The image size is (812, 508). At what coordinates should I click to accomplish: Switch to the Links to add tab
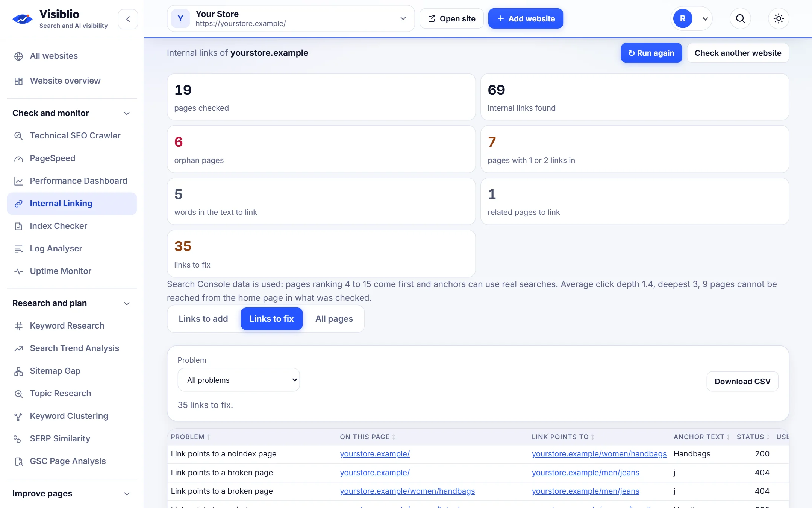point(203,319)
